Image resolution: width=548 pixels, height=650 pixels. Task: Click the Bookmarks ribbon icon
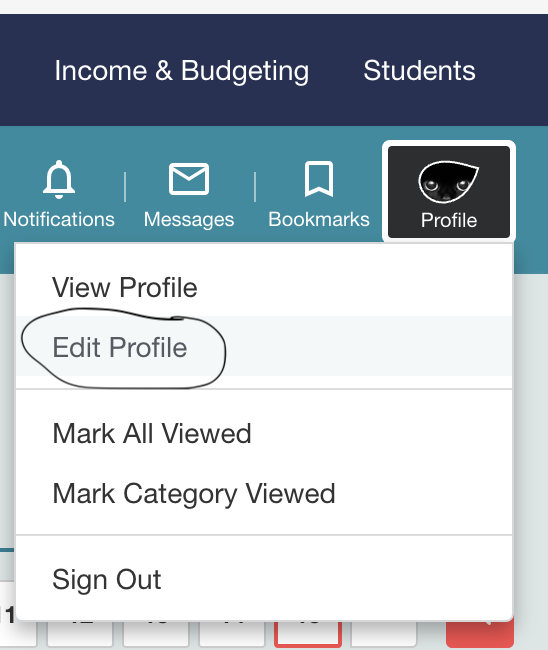[319, 179]
